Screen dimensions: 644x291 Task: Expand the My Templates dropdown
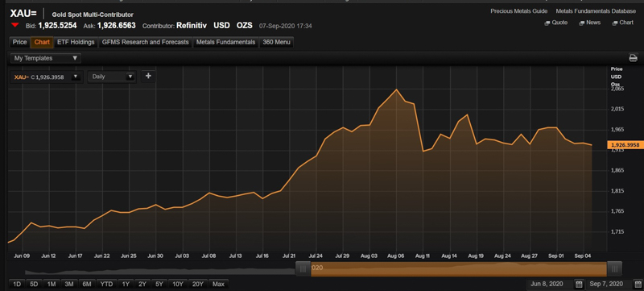[46, 58]
